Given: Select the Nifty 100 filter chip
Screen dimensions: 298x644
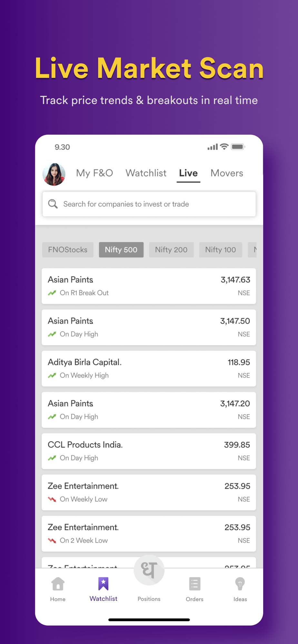Looking at the screenshot, I should click(221, 250).
